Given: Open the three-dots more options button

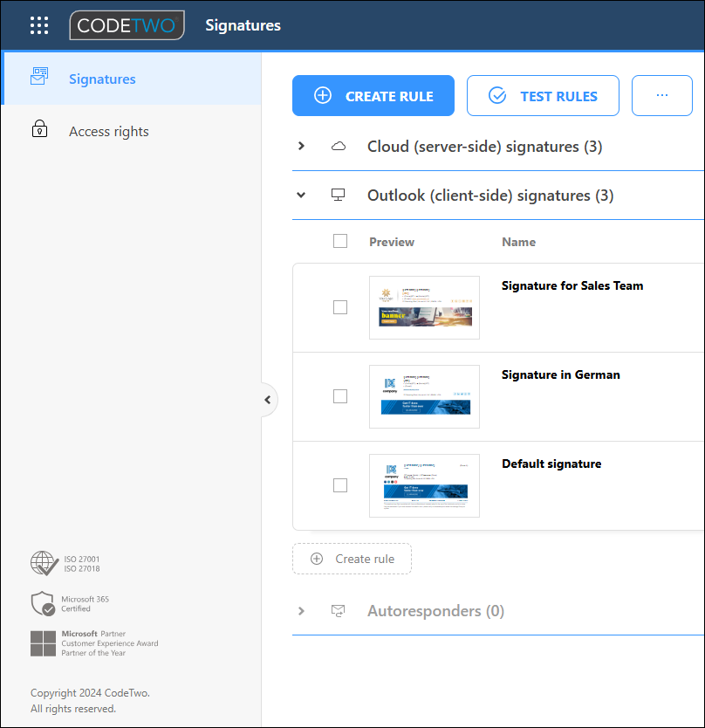Looking at the screenshot, I should (x=662, y=96).
